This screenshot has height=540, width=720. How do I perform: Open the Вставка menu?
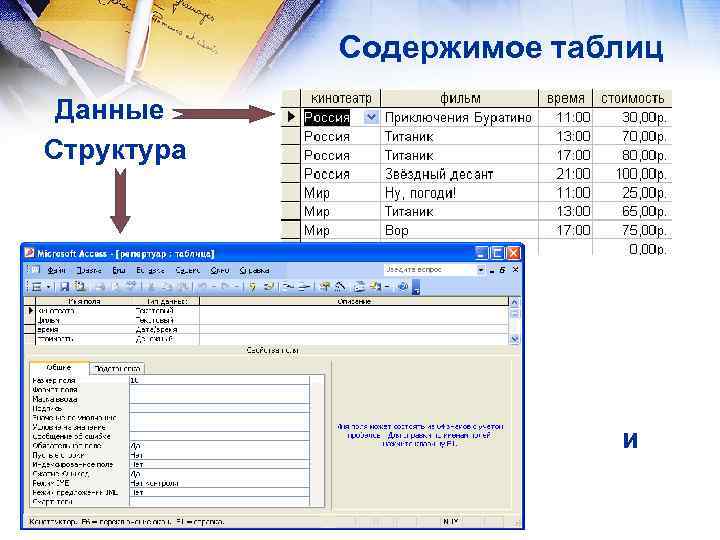(x=150, y=270)
